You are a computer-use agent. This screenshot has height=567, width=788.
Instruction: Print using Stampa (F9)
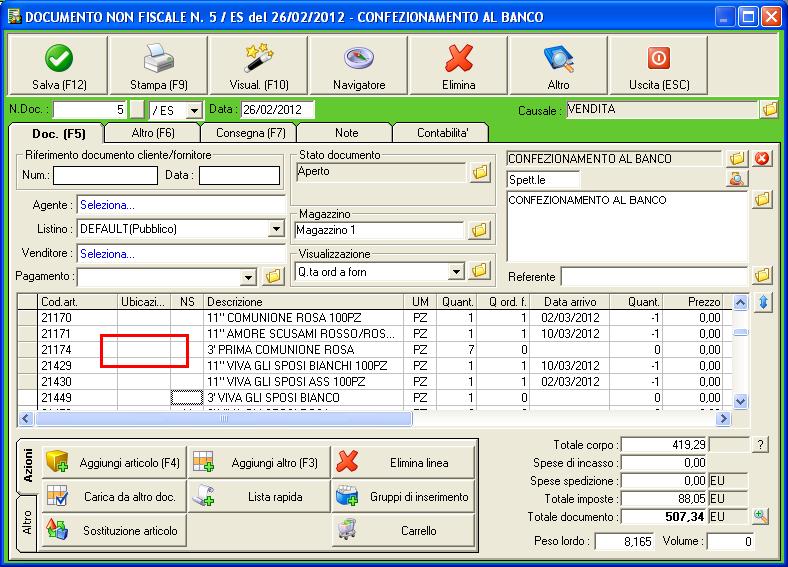coord(158,65)
